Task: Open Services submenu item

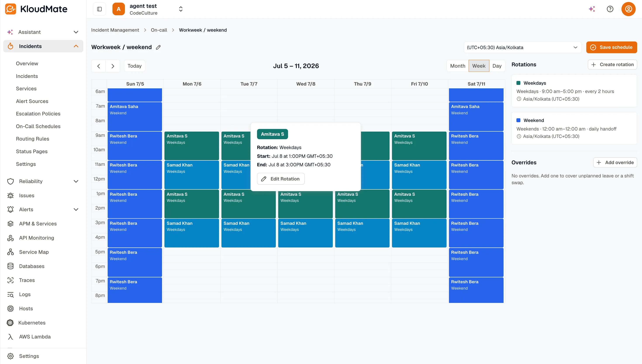Action: [x=26, y=89]
